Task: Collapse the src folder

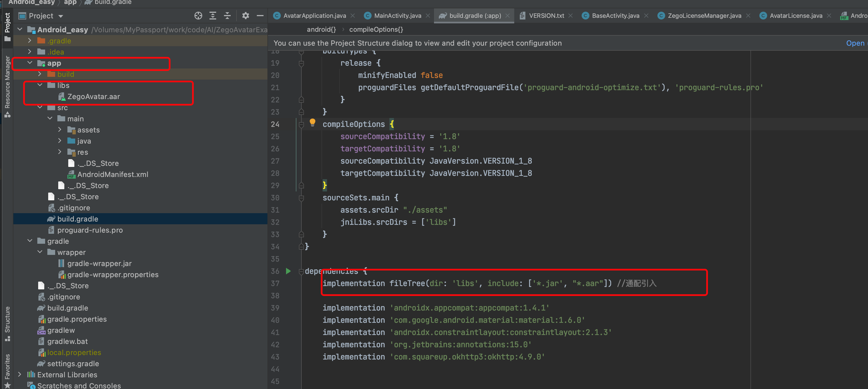Action: (x=40, y=107)
